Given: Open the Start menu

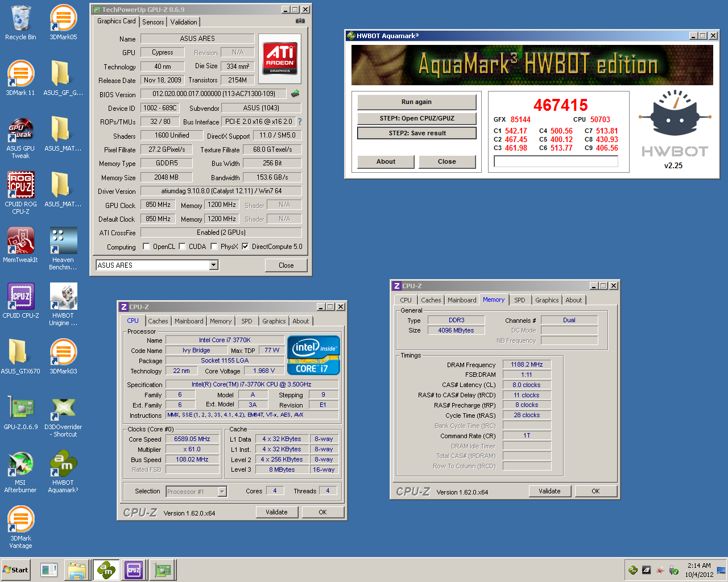Looking at the screenshot, I should (x=16, y=570).
